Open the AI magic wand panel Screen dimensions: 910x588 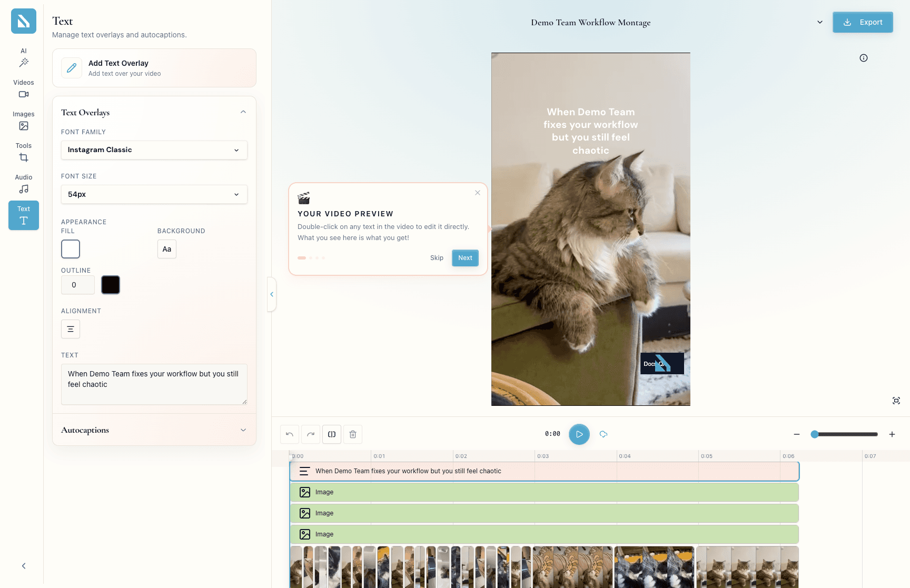[24, 58]
